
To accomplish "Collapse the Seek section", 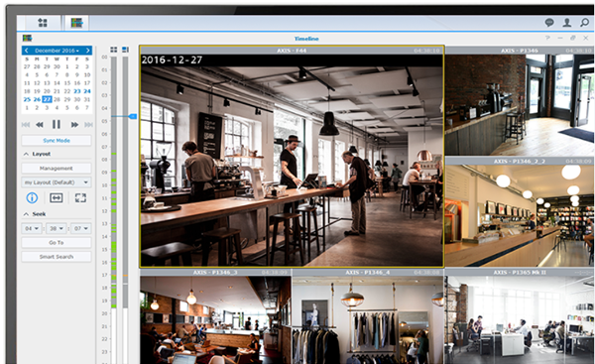I will click(x=26, y=214).
